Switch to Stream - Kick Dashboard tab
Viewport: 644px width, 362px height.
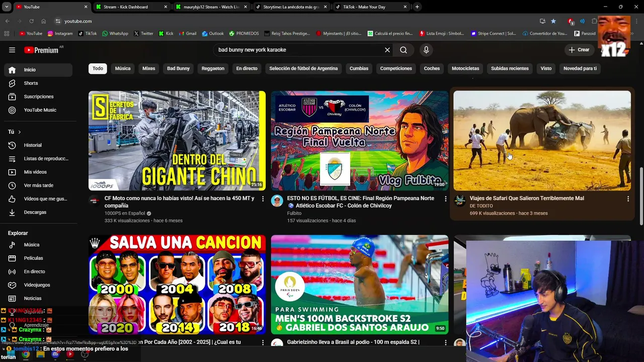[131, 7]
